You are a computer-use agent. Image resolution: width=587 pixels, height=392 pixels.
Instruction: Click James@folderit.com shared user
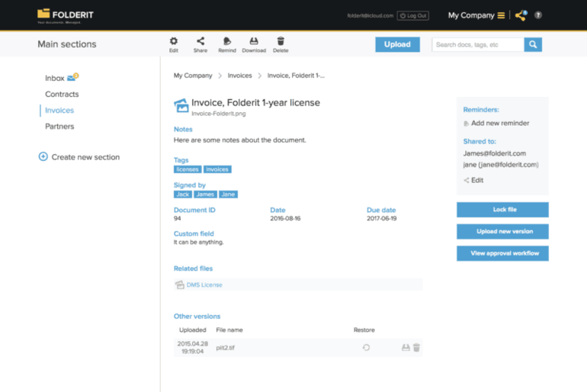click(x=495, y=153)
